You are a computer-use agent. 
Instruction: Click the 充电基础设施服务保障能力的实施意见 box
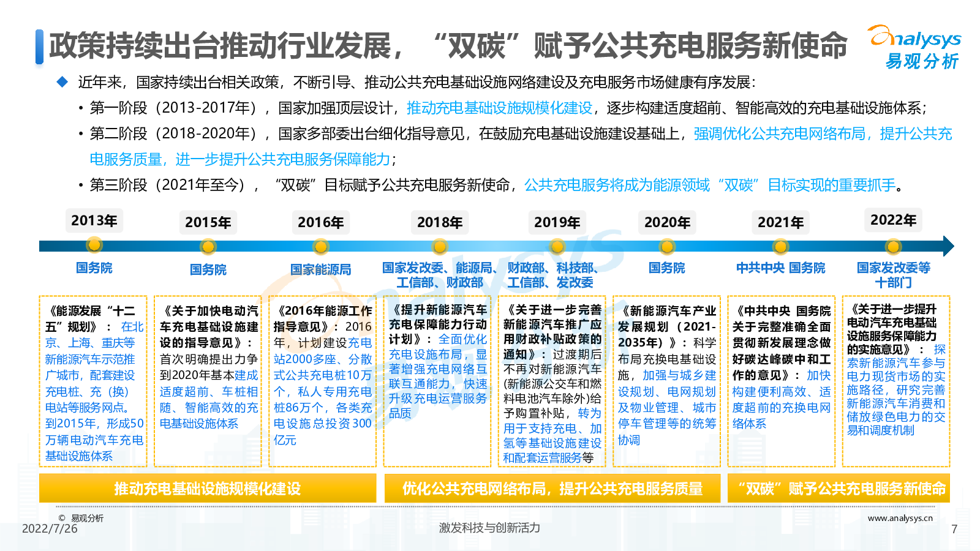coord(895,381)
